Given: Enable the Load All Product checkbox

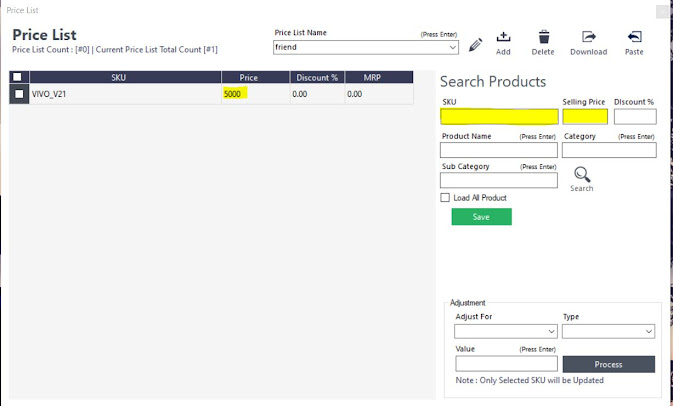Looking at the screenshot, I should pyautogui.click(x=446, y=198).
